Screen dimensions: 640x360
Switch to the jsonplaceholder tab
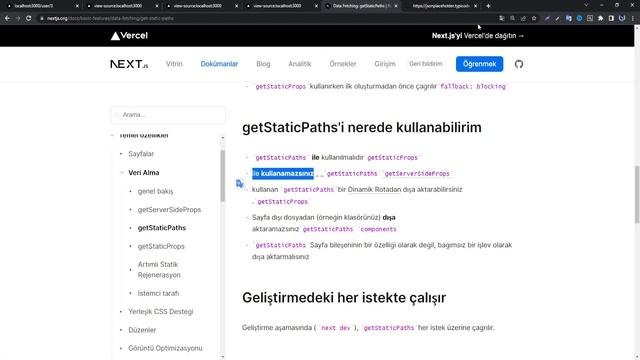[441, 6]
